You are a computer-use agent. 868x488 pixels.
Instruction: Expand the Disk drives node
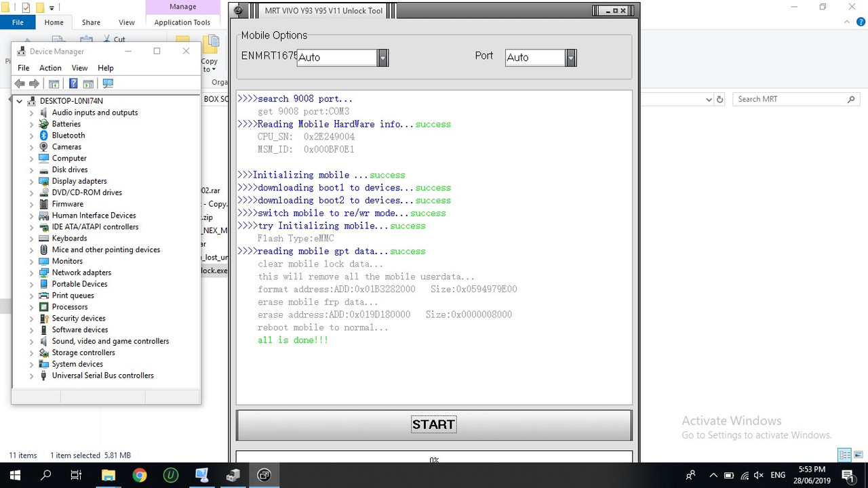(x=31, y=169)
